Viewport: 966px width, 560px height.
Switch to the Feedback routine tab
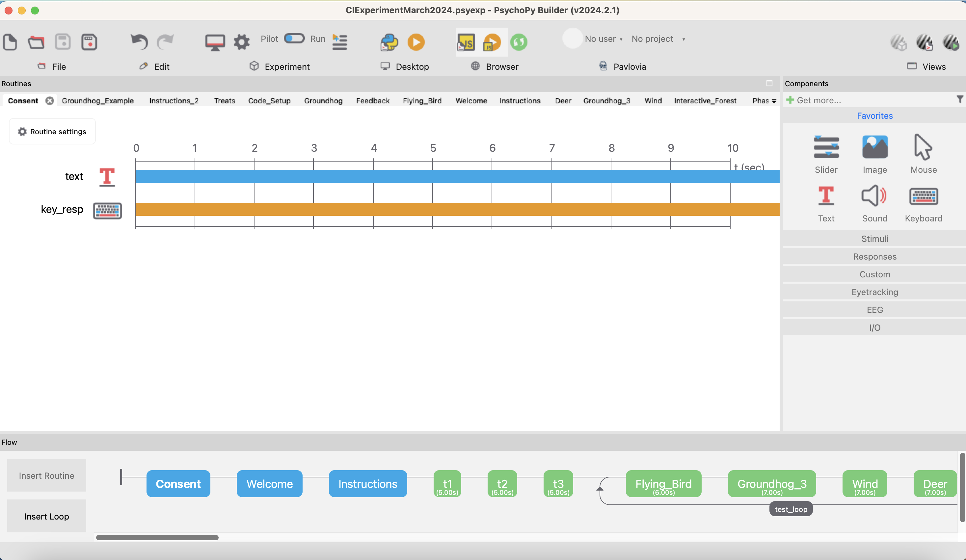pyautogui.click(x=373, y=101)
